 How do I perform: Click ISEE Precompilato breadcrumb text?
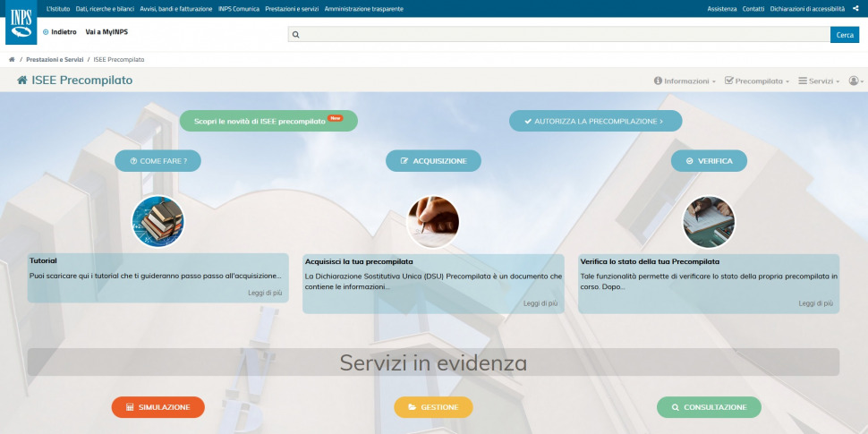[119, 59]
